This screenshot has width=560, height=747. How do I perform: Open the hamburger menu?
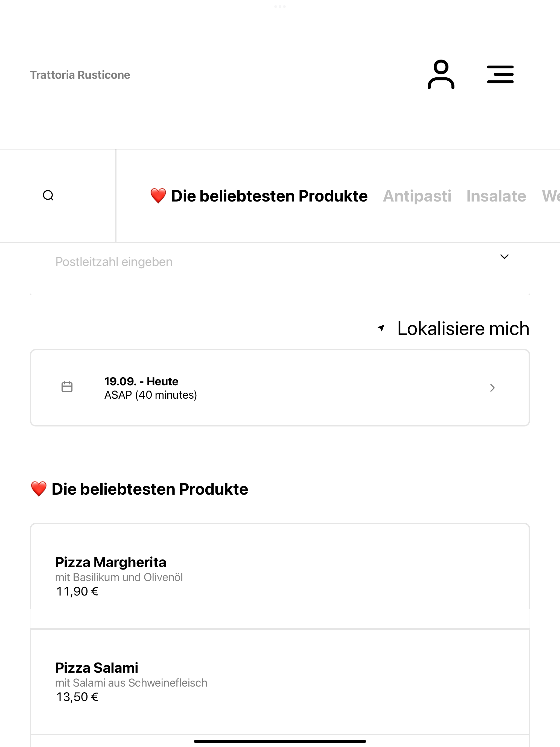500,74
